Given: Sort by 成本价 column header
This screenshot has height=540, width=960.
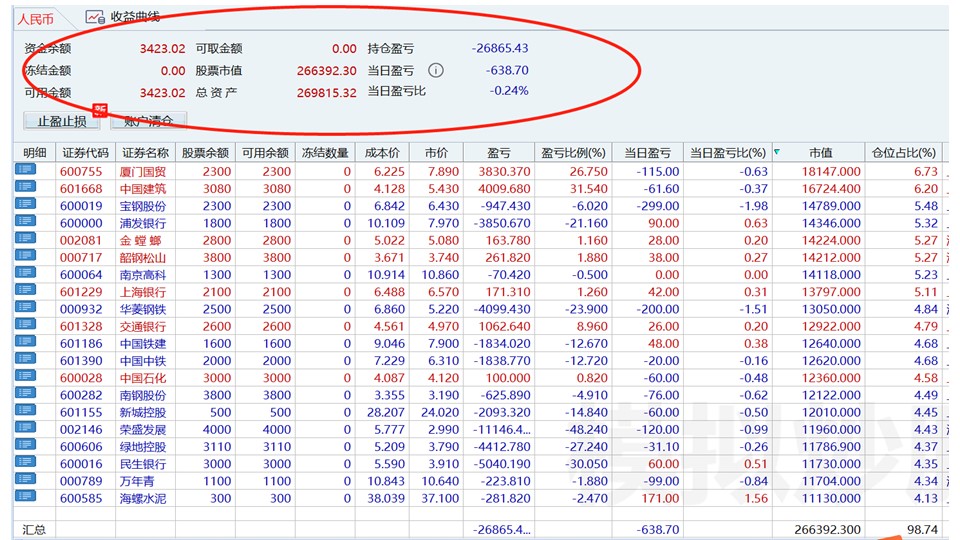Looking at the screenshot, I should (x=382, y=152).
